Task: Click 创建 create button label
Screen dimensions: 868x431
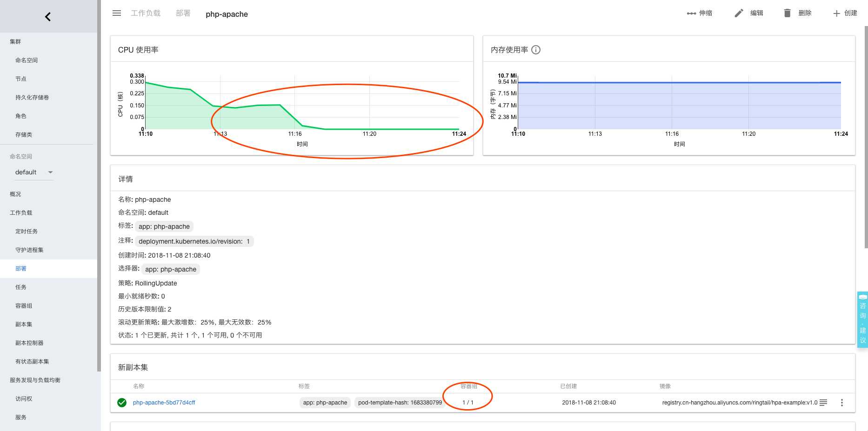Action: pos(851,13)
